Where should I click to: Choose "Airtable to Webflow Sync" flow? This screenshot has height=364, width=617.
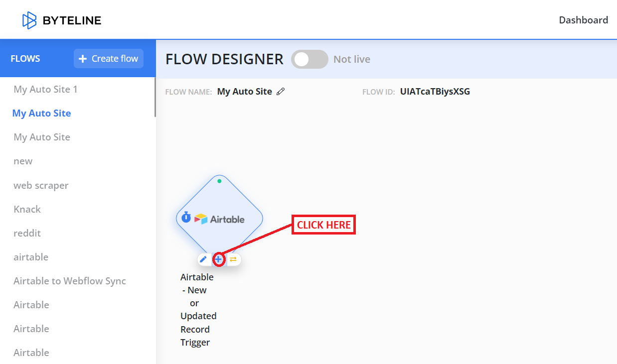point(70,281)
